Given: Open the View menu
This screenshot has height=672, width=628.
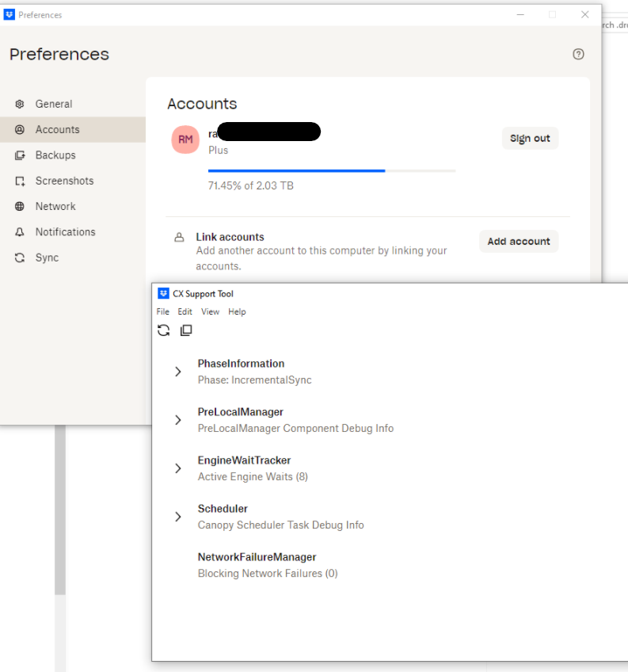Looking at the screenshot, I should [x=210, y=311].
